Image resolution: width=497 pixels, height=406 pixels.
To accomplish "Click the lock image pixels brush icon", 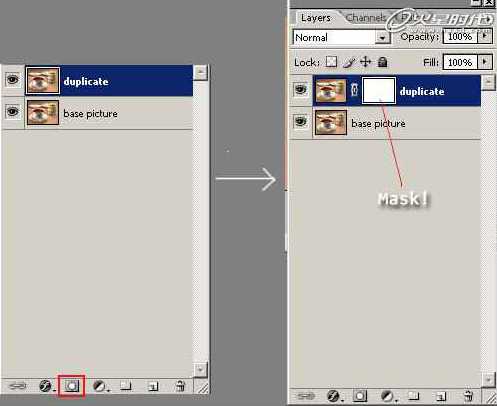I will (349, 62).
